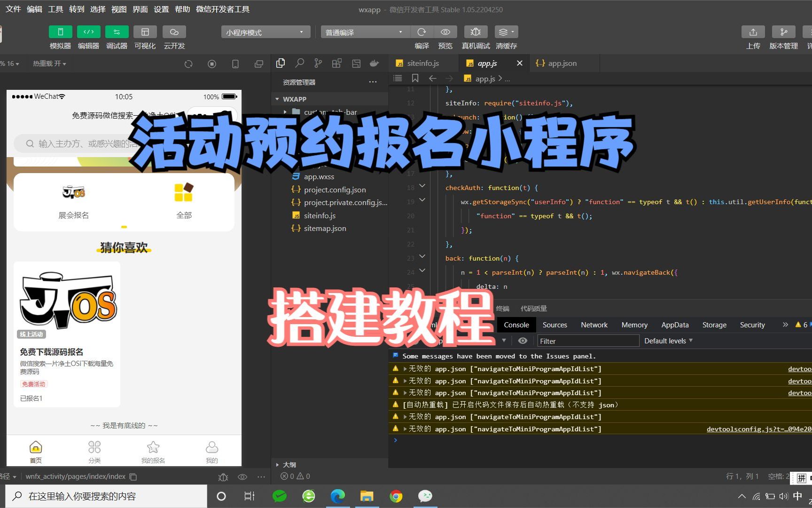Show more devtools tabs chevron
This screenshot has width=812, height=508.
tap(785, 325)
